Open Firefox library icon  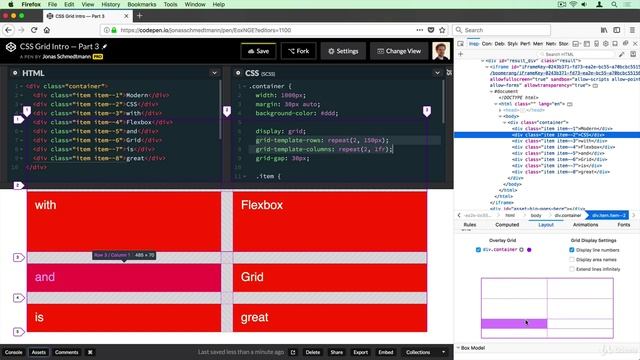(x=604, y=30)
